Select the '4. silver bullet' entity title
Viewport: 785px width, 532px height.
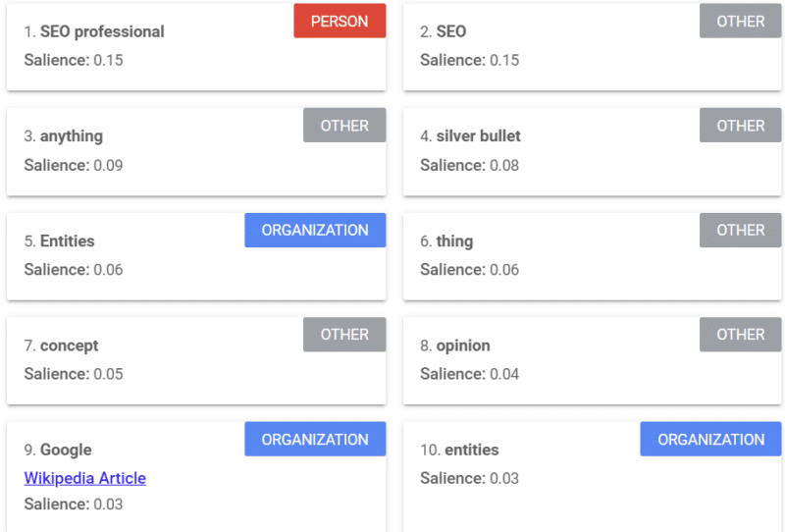coord(470,136)
